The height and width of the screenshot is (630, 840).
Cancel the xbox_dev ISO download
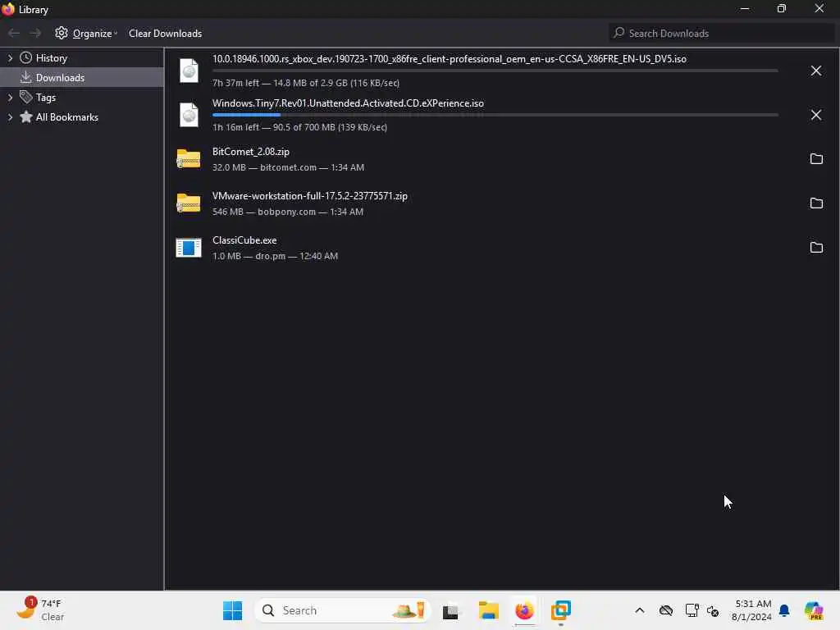[816, 71]
